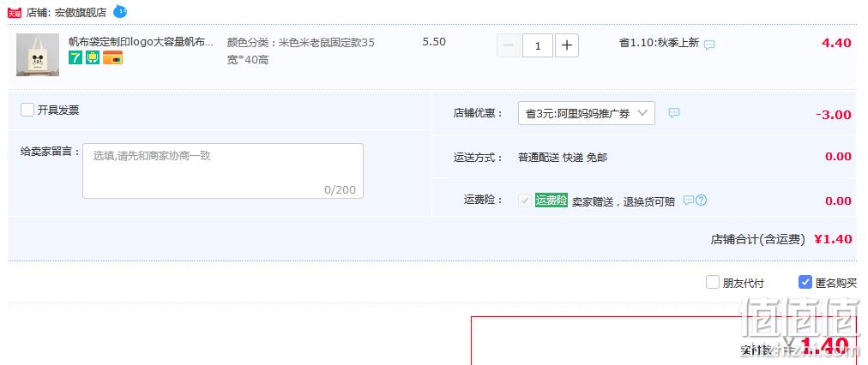Click the 省1.10:秋季上新 discount text
Screen dimensions: 868x365
659,43
